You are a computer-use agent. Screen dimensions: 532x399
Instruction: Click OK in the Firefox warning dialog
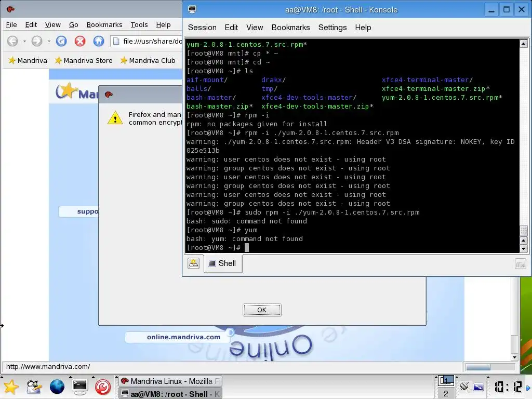[262, 310]
